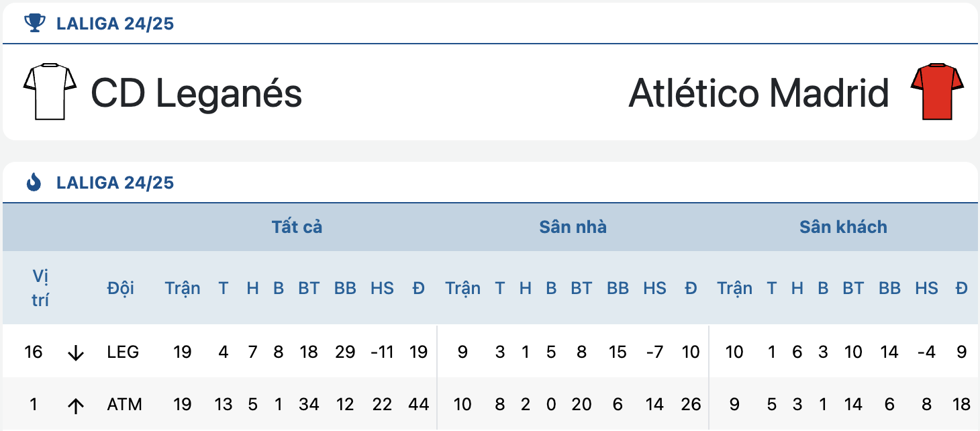Open the CD Leganés team name
Viewport: 980px width, 431px height.
click(196, 93)
